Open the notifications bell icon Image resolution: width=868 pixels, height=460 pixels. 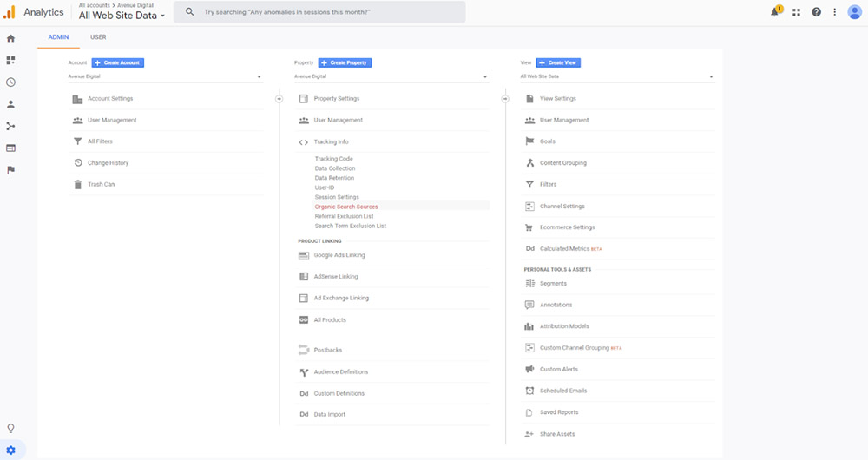pyautogui.click(x=775, y=11)
